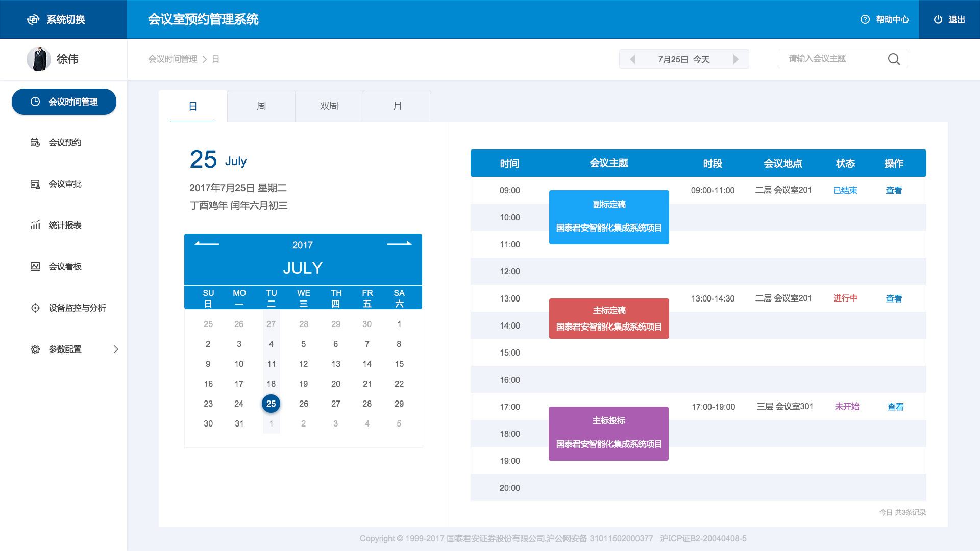Click the search magnifier icon
This screenshot has height=551, width=980.
894,59
